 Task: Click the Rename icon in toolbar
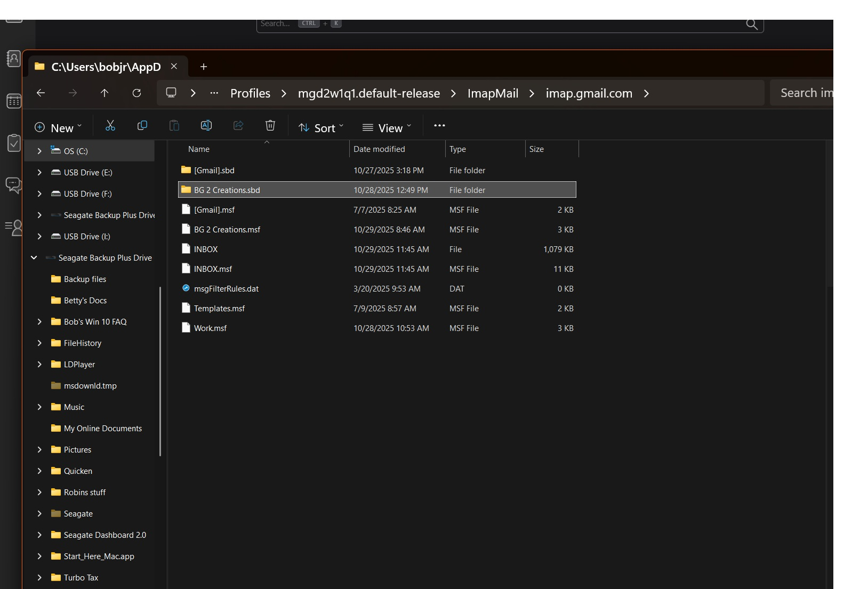[x=206, y=126]
